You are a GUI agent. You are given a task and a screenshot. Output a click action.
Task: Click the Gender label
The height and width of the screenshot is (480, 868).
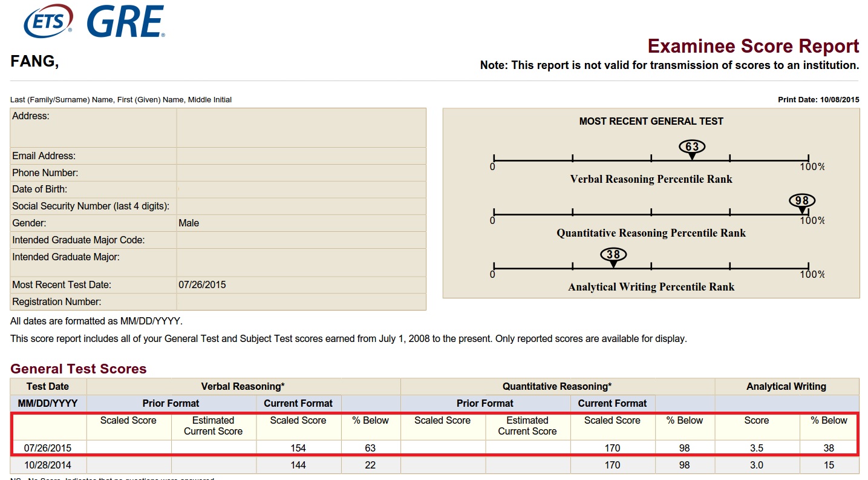click(29, 223)
